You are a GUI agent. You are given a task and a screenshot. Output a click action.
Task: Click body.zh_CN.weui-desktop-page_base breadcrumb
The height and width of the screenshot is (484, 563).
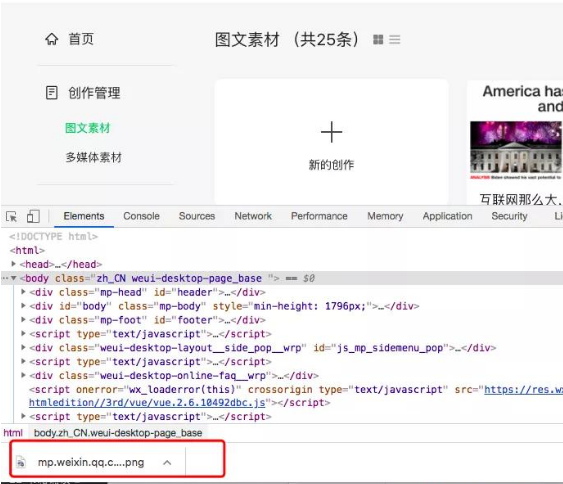[118, 433]
